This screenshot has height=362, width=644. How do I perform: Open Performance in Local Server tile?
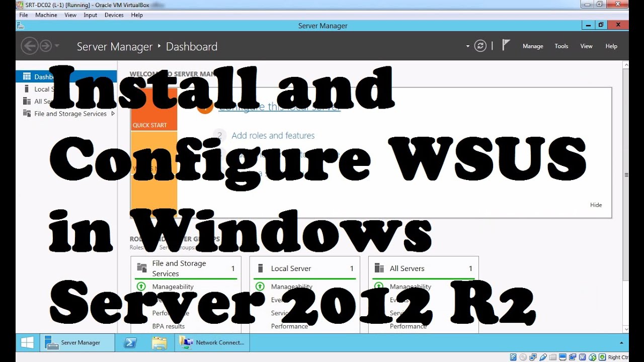(x=289, y=326)
